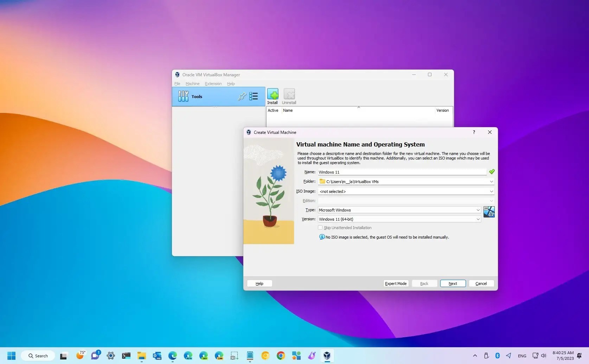Click the list menu icon next to Tools
This screenshot has height=364, width=589.
pos(254,96)
